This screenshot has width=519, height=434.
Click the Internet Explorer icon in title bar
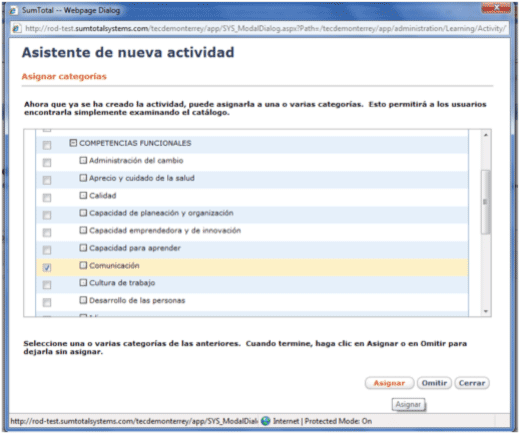point(13,10)
